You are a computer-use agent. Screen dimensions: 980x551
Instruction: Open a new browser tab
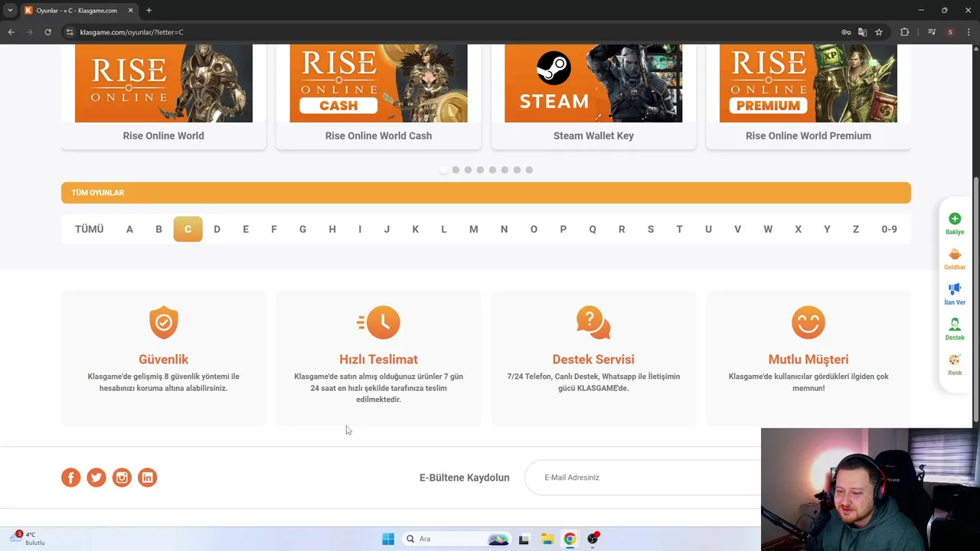coord(149,11)
